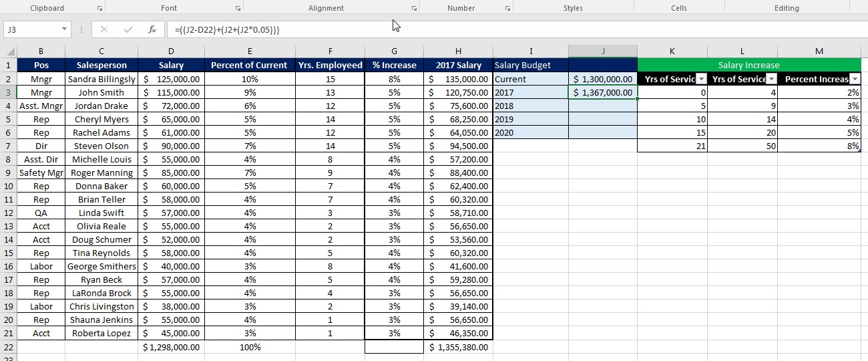This screenshot has height=361, width=868.
Task: Click Donna Baker's $62,400.00 cell
Action: click(x=458, y=186)
